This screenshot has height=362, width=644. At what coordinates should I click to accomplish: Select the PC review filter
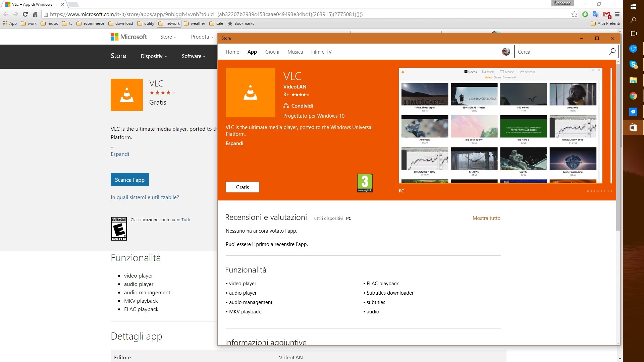click(349, 218)
